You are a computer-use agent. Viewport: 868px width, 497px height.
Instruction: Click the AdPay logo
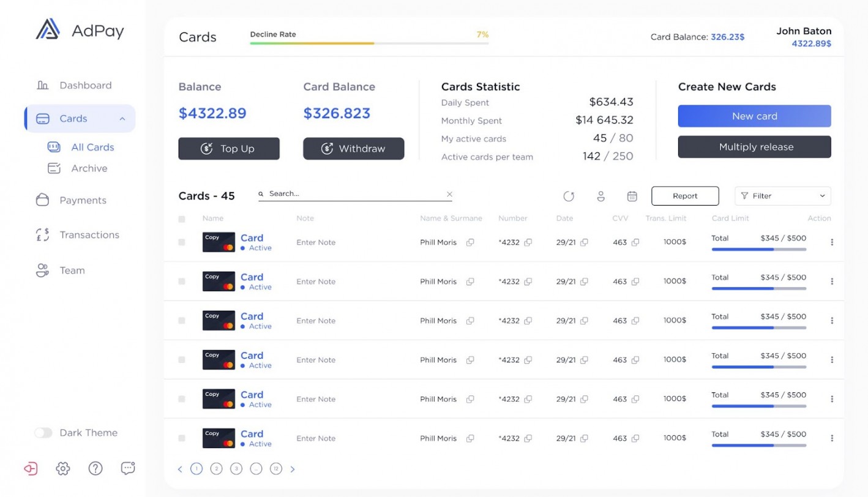pyautogui.click(x=80, y=30)
